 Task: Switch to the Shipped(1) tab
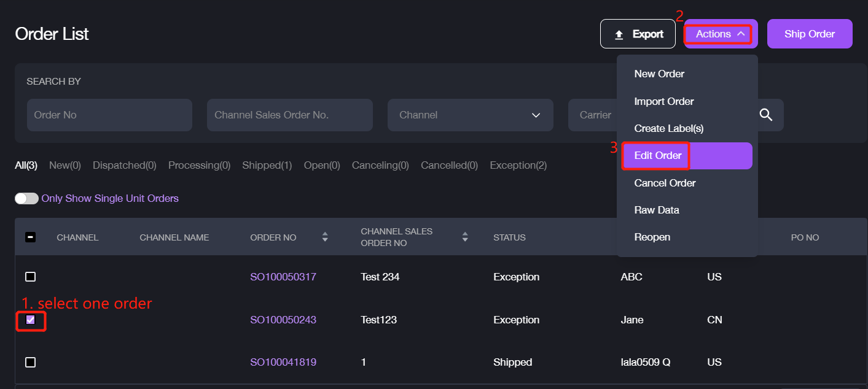click(x=267, y=165)
